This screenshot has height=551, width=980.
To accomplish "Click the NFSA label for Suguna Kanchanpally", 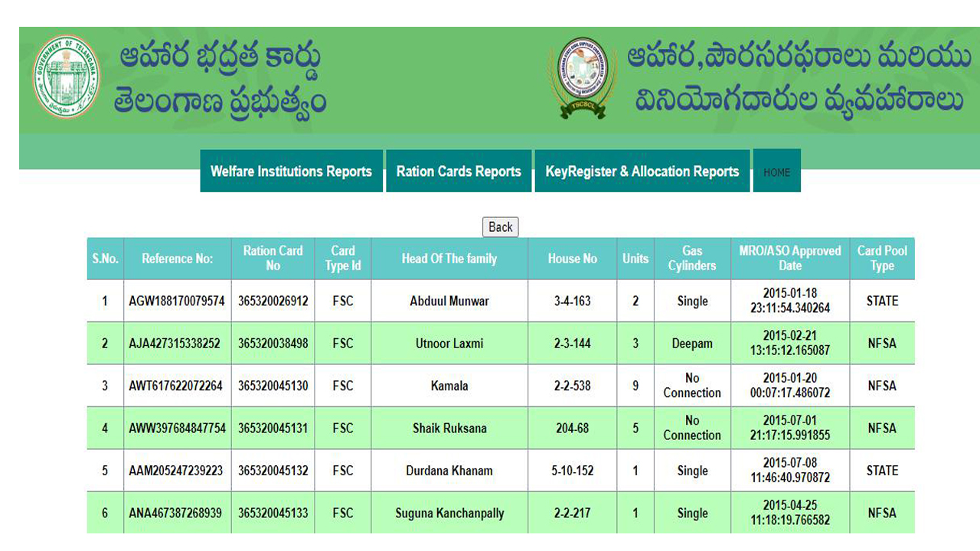I will [x=881, y=513].
